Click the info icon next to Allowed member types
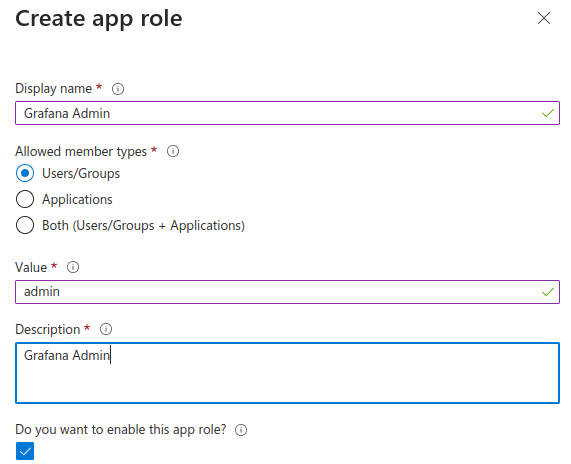 coord(173,151)
